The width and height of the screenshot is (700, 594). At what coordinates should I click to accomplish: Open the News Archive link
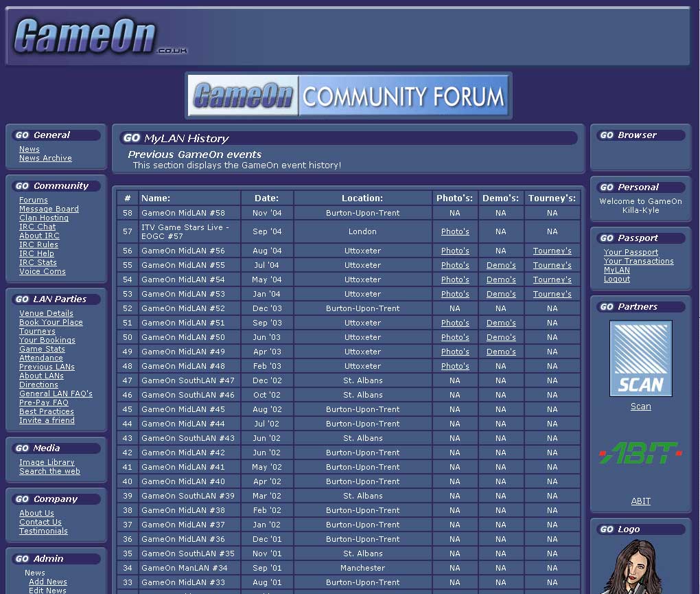click(x=45, y=159)
